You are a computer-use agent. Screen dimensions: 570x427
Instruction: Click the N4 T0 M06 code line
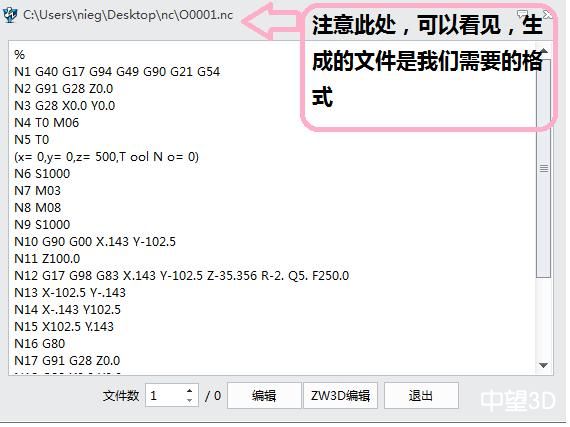click(x=47, y=122)
